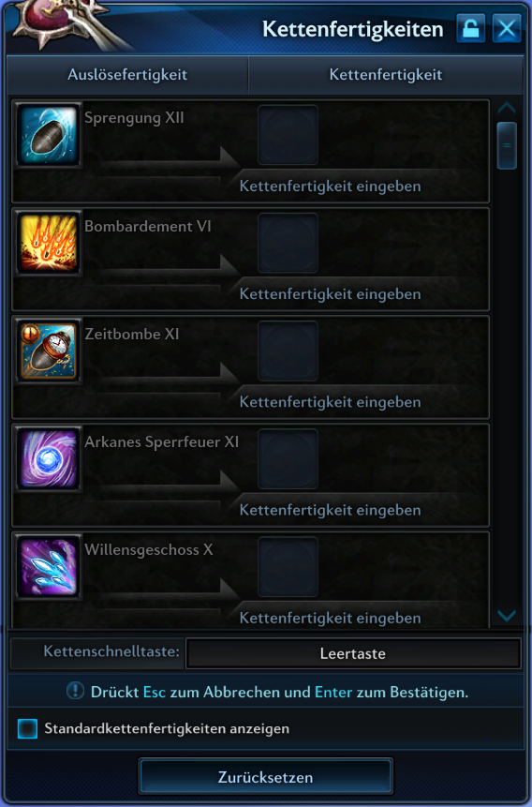The width and height of the screenshot is (532, 807).
Task: Close the Kettenfertigkeiten window
Action: pos(507,28)
